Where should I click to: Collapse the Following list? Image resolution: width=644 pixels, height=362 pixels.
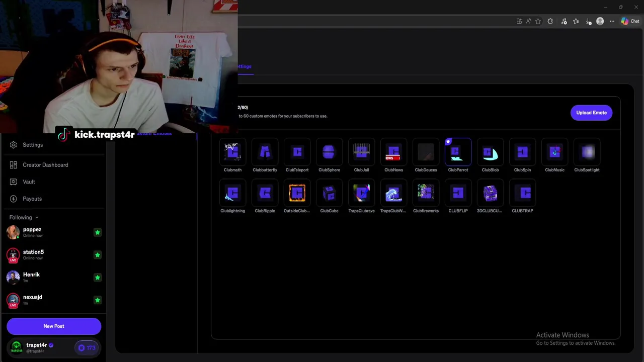(x=24, y=217)
